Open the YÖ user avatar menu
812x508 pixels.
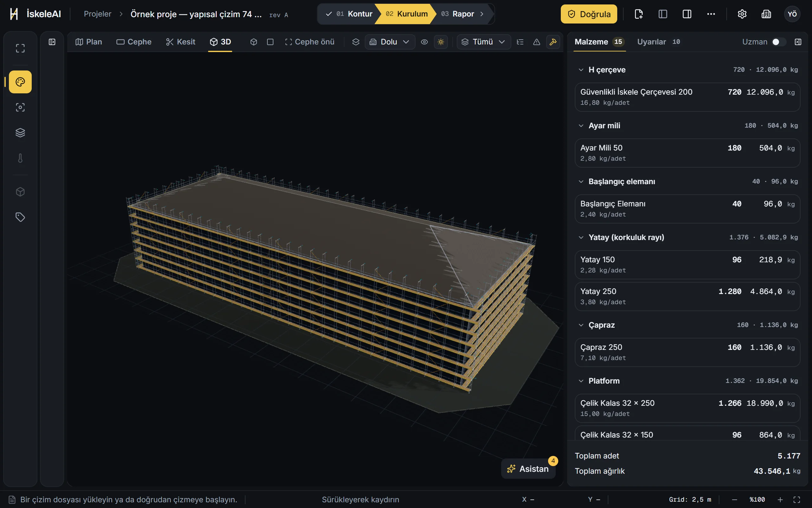(x=792, y=14)
